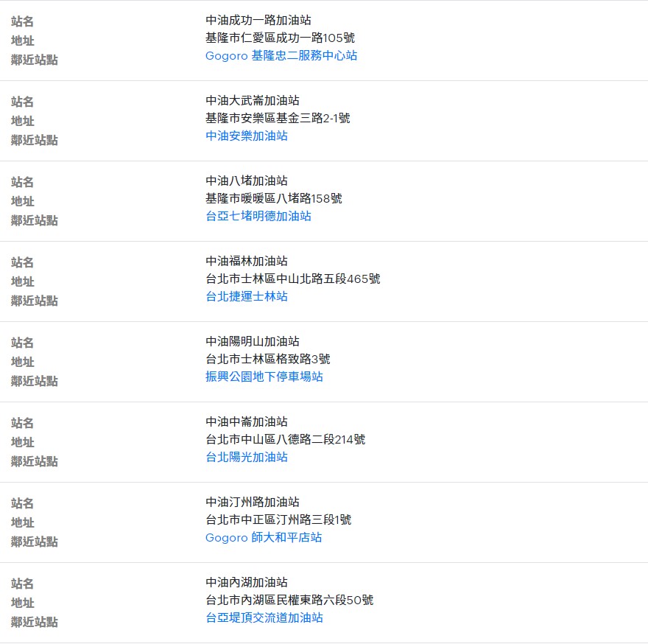Open the Gogoro 師大和平店站 link

click(x=264, y=538)
